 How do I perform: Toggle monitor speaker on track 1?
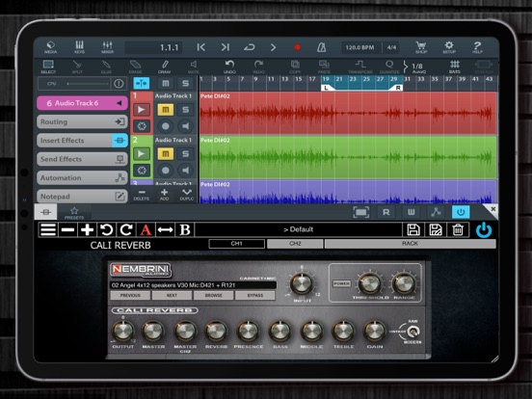point(185,126)
